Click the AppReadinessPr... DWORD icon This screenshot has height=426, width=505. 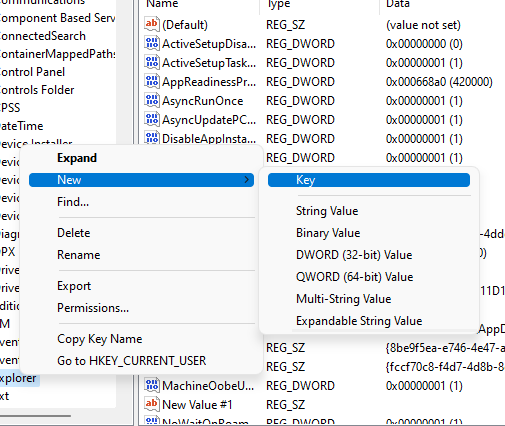152,82
